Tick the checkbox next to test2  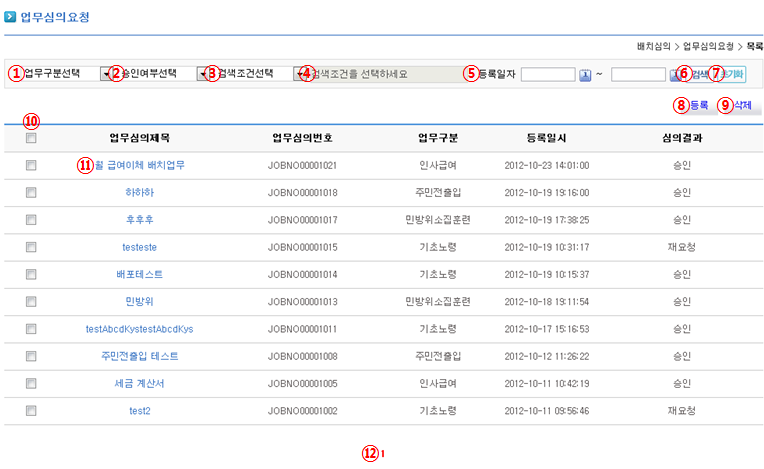click(x=31, y=410)
